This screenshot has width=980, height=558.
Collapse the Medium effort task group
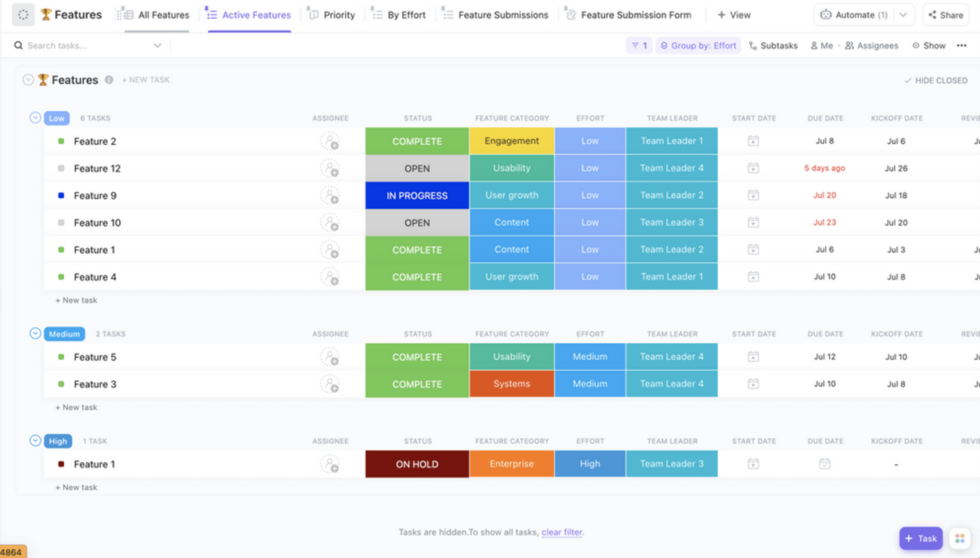tap(34, 333)
